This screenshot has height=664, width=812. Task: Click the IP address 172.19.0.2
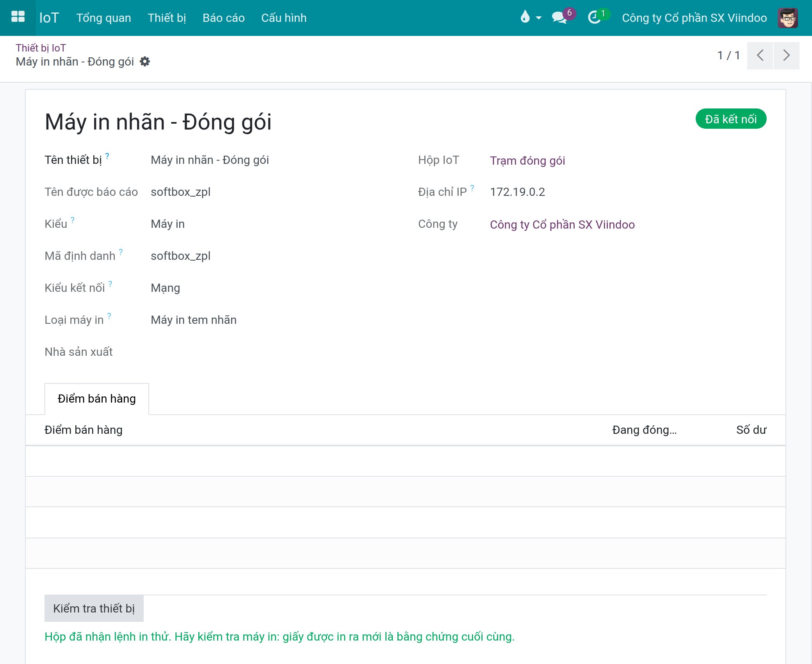tap(517, 192)
